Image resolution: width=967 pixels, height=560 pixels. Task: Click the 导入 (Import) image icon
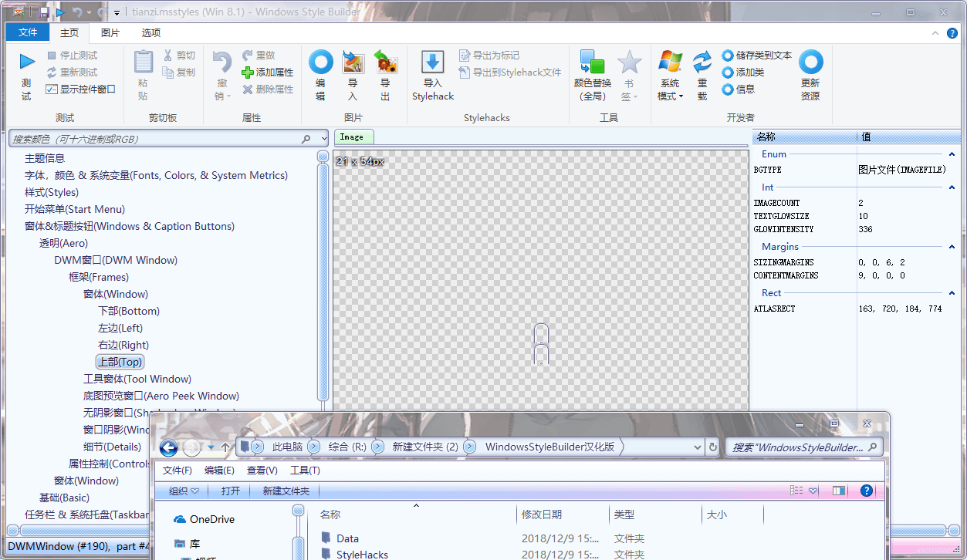[353, 62]
